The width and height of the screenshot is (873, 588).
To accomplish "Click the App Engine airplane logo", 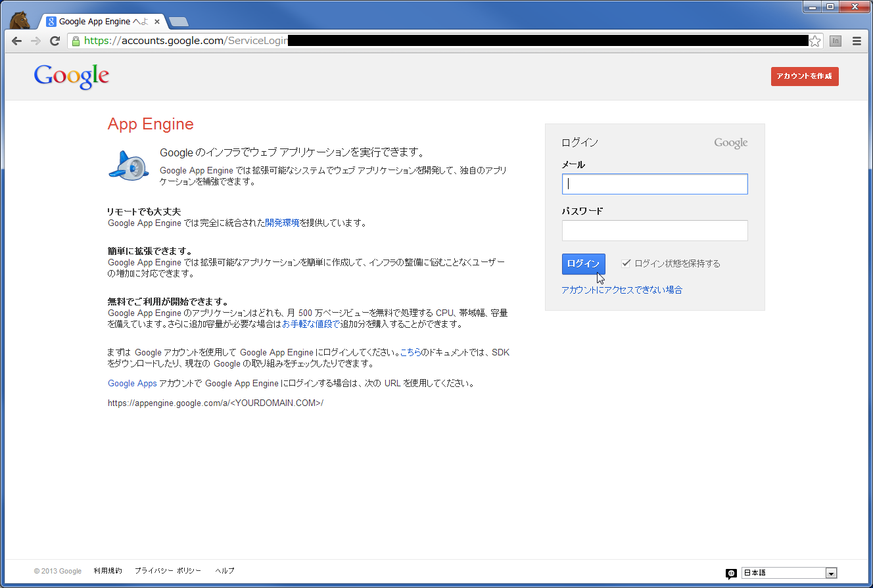I will pos(129,166).
